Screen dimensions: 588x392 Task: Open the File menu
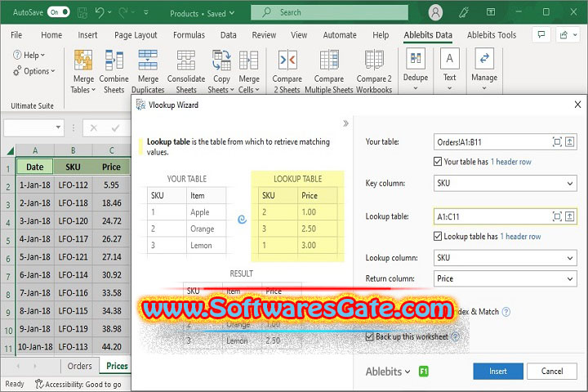(x=16, y=35)
